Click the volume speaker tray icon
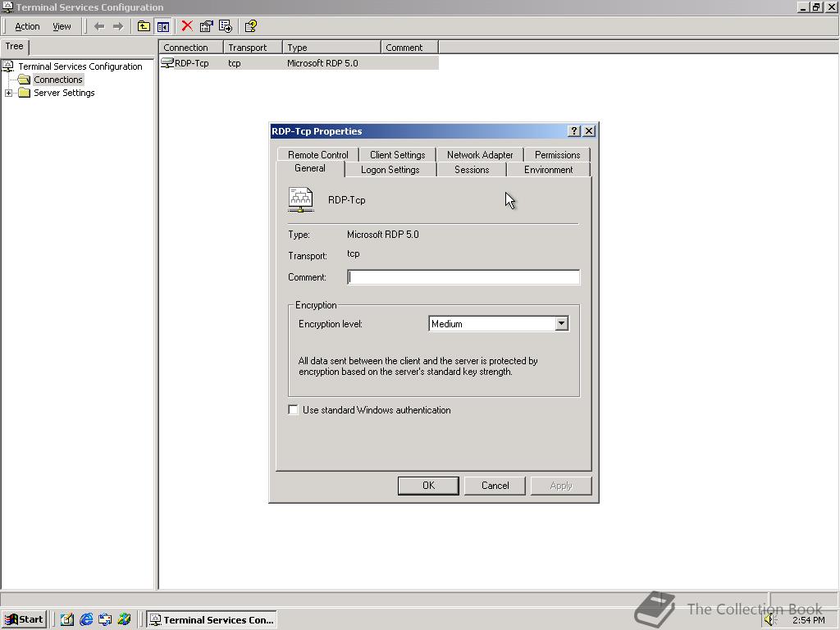Image resolution: width=840 pixels, height=630 pixels. (770, 619)
